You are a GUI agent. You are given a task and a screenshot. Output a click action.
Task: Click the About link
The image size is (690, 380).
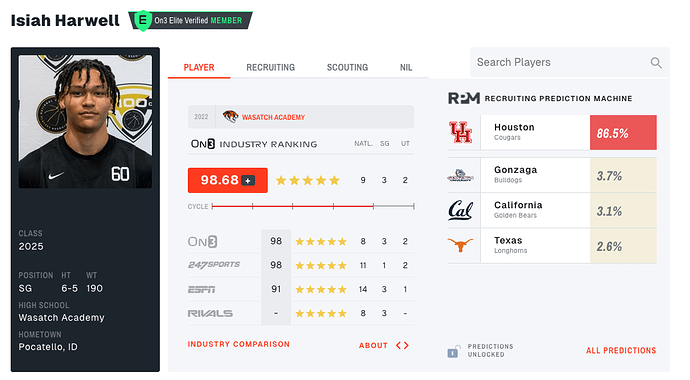(373, 346)
